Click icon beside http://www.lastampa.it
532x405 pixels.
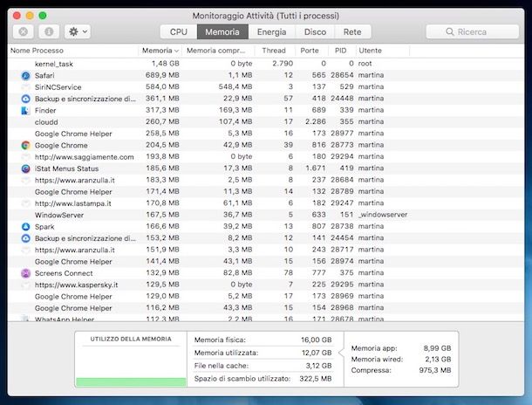coord(26,203)
